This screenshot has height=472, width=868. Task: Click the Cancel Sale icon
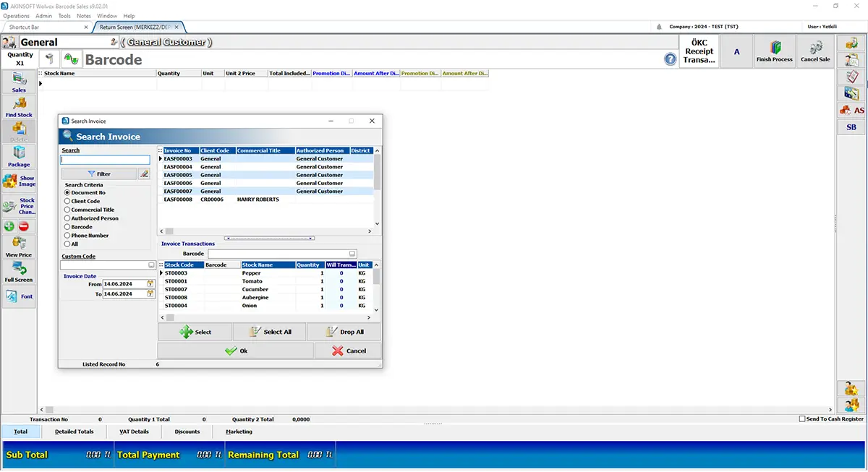[815, 51]
